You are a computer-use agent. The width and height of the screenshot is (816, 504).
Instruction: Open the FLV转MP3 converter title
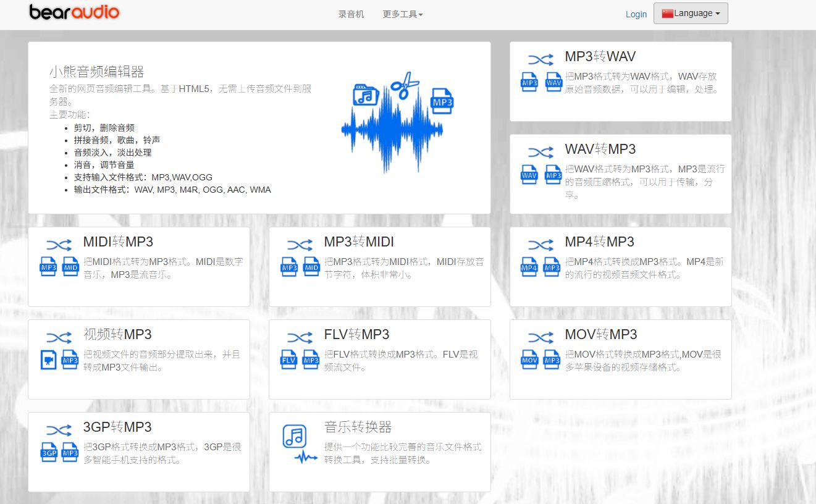point(357,335)
